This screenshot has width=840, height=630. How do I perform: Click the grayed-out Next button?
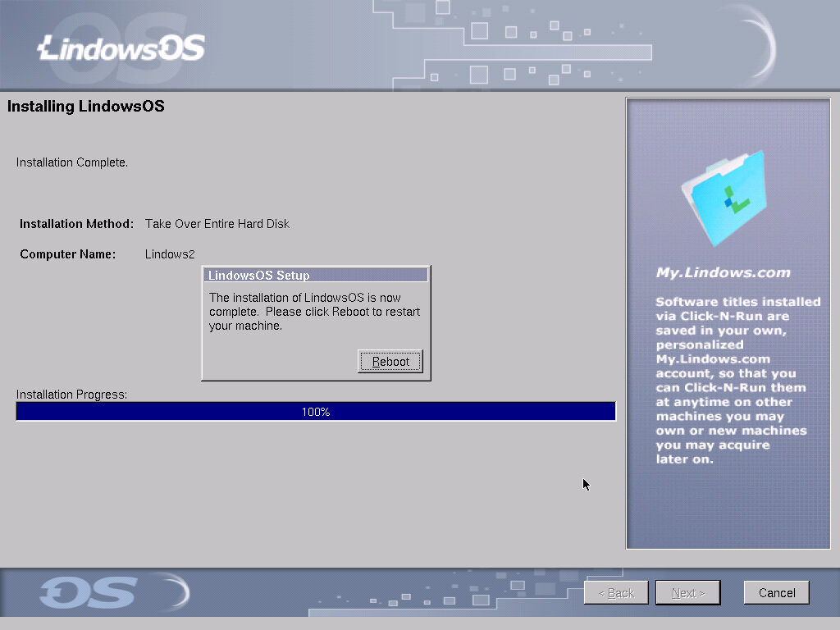[687, 593]
